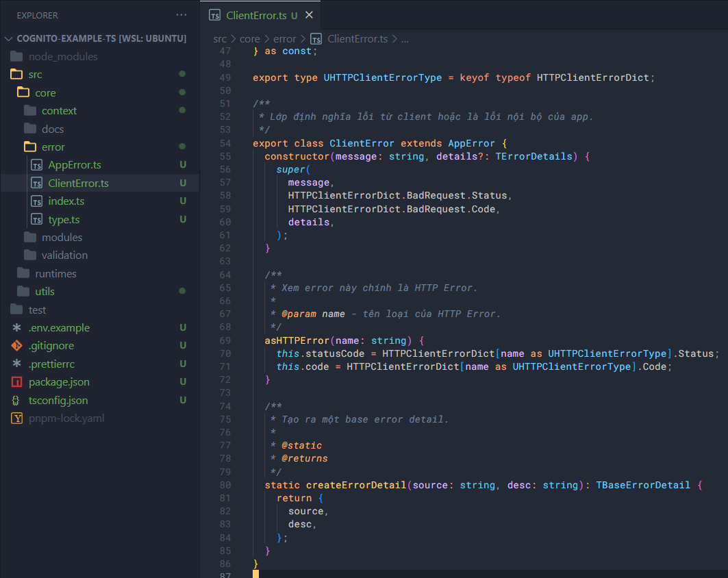Click the node_modules folder icon
Image resolution: width=728 pixels, height=578 pixels.
click(17, 57)
